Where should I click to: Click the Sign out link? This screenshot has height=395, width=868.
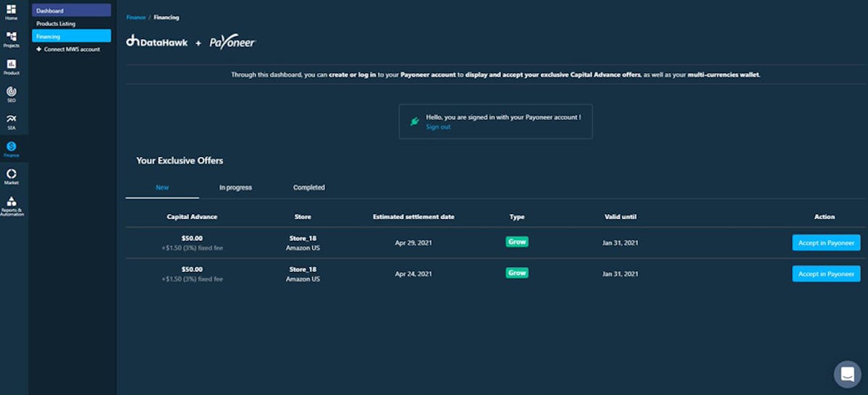438,127
